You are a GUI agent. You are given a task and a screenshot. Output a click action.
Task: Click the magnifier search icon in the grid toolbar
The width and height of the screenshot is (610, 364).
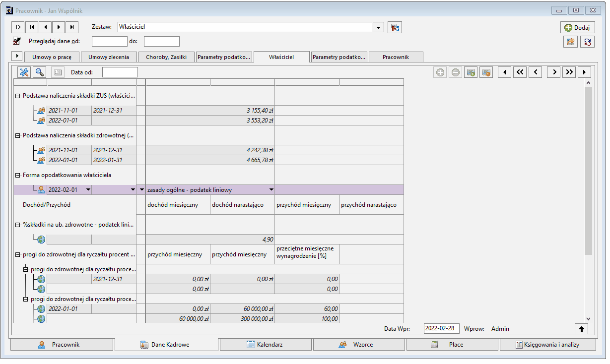[x=39, y=72]
